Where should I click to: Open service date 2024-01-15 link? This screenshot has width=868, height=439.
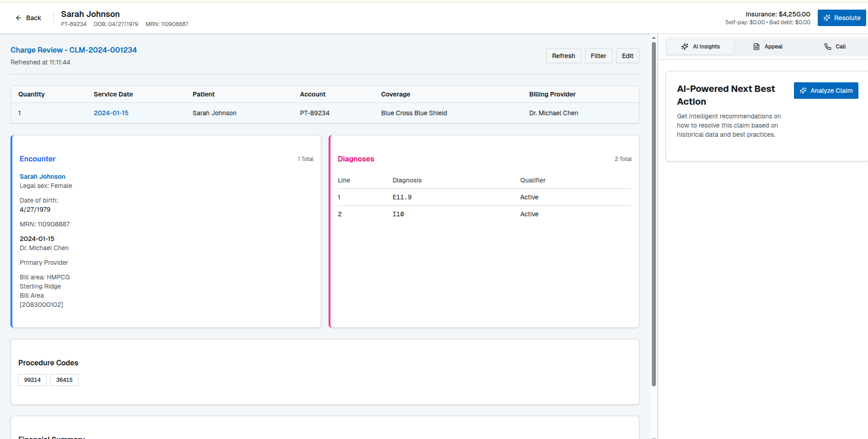(x=111, y=113)
